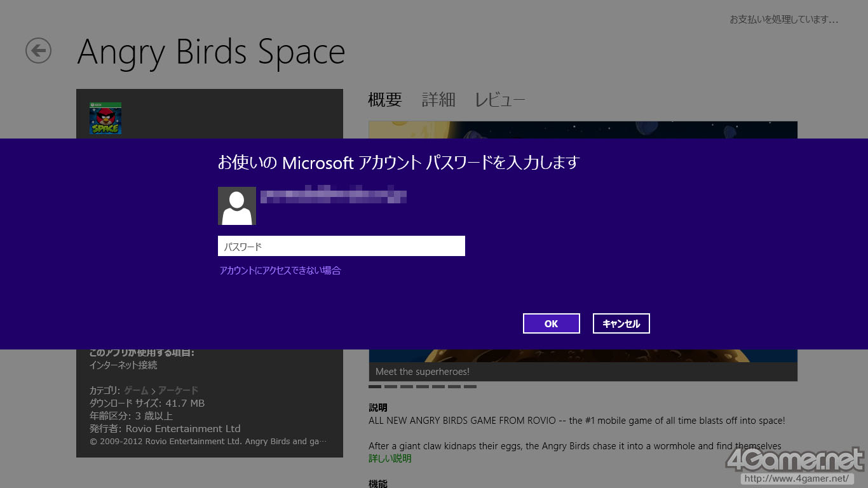Confirm the password with OK
Screen dimensions: 868x488
(552, 323)
